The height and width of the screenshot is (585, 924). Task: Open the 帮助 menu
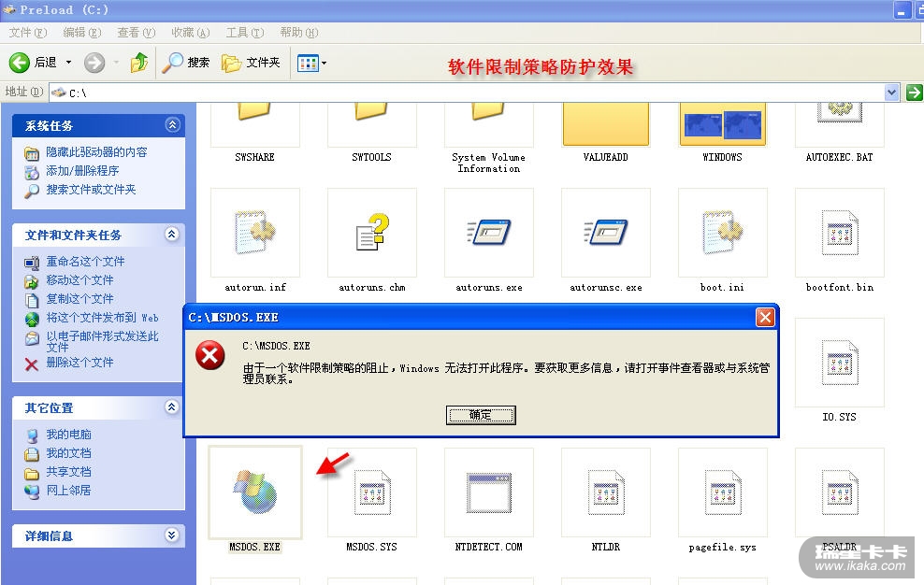click(298, 33)
